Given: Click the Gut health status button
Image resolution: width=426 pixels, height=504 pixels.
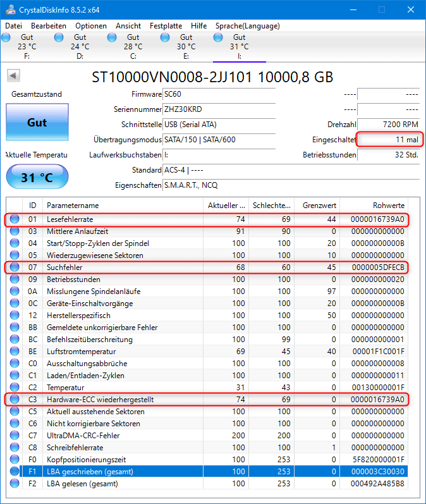Looking at the screenshot, I should coord(37,122).
